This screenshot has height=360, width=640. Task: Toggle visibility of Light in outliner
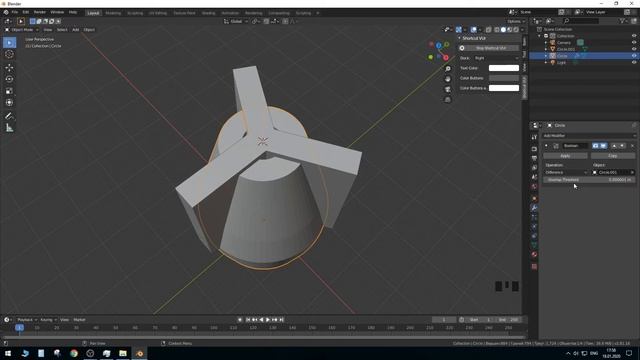634,62
